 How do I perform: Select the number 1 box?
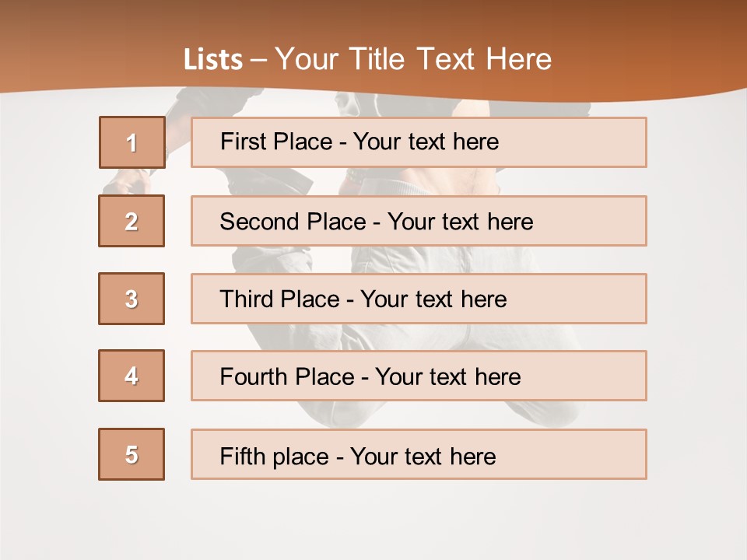tap(132, 142)
